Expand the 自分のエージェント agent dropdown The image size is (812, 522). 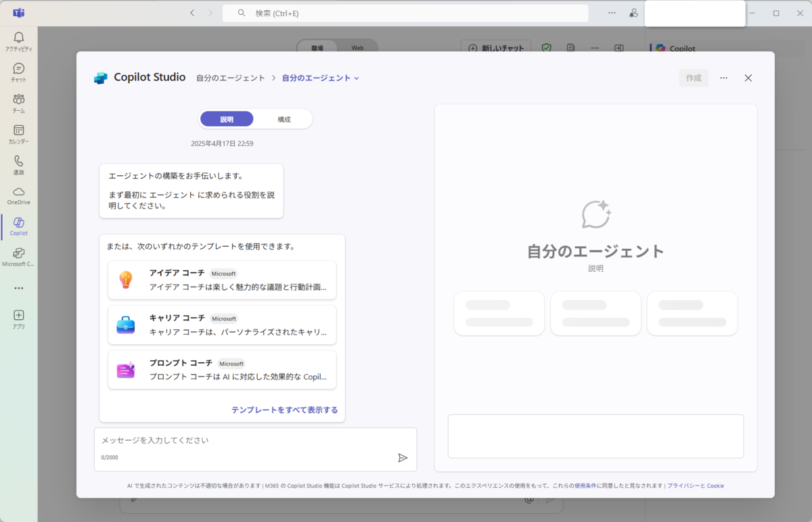321,78
